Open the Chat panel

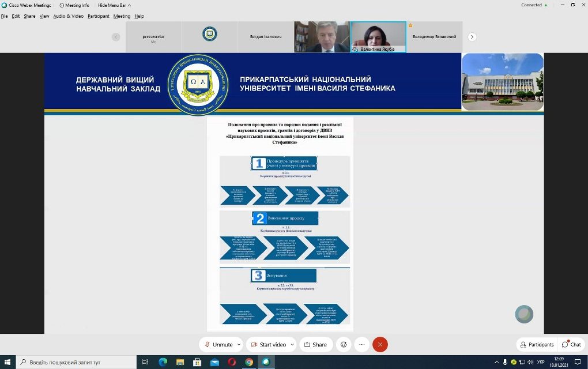click(571, 345)
